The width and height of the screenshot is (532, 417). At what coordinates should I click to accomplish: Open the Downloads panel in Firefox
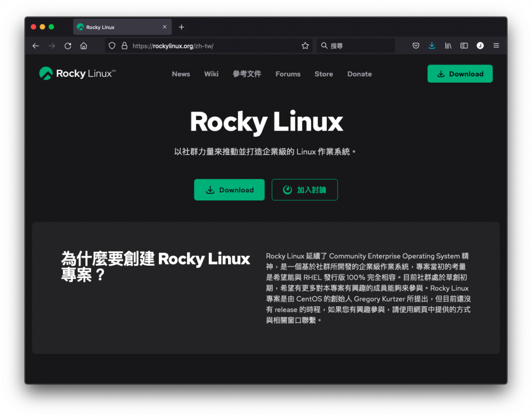432,46
